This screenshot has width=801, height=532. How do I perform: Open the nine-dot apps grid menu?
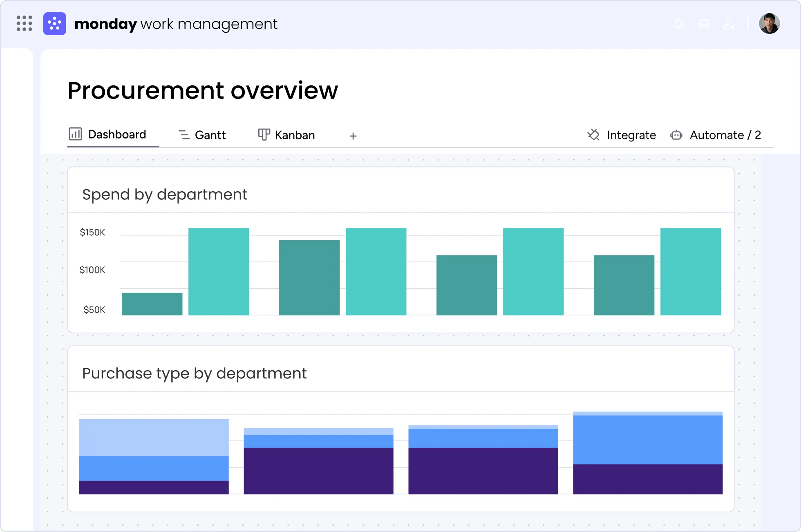point(24,23)
